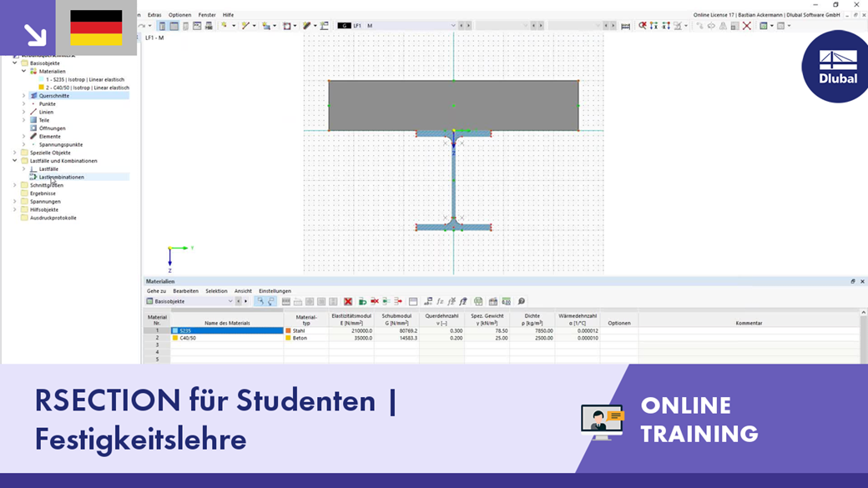Image resolution: width=868 pixels, height=488 pixels.
Task: Click the blue color swatch of S235
Action: [175, 331]
